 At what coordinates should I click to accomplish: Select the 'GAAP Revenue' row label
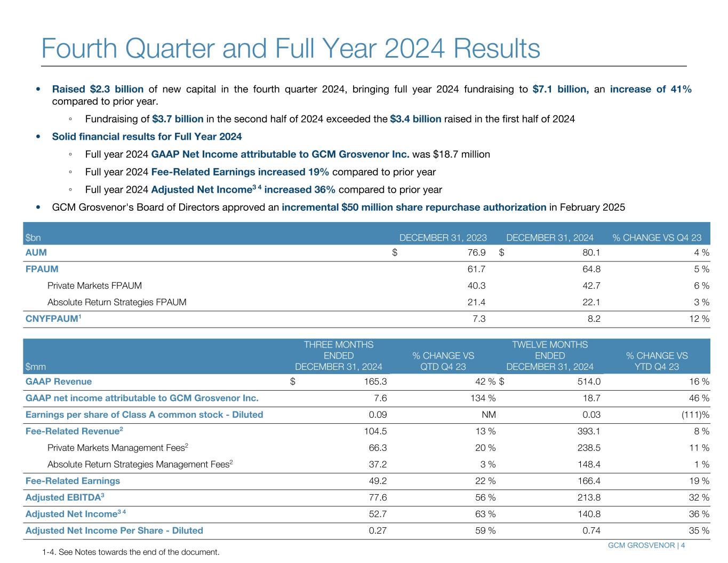59,382
